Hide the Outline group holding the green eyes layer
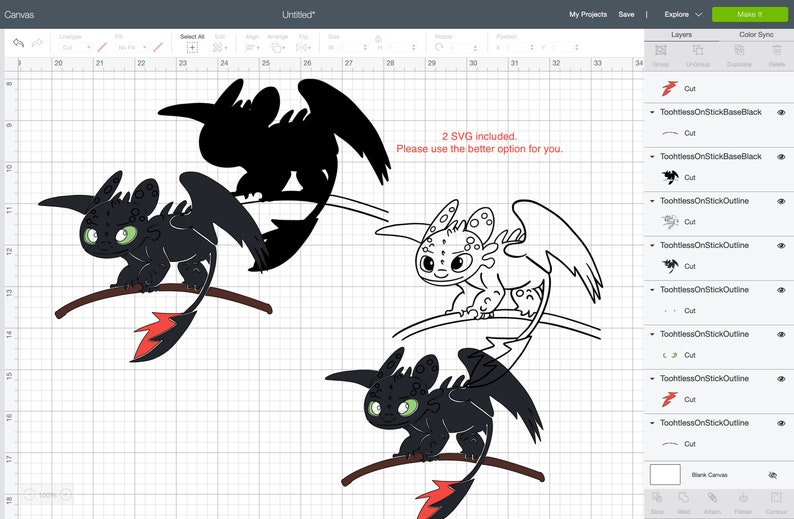The image size is (794, 519). pyautogui.click(x=781, y=335)
